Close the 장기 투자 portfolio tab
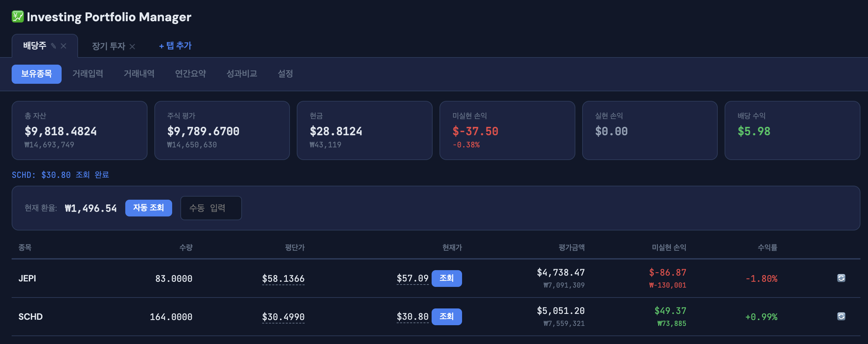 (132, 47)
